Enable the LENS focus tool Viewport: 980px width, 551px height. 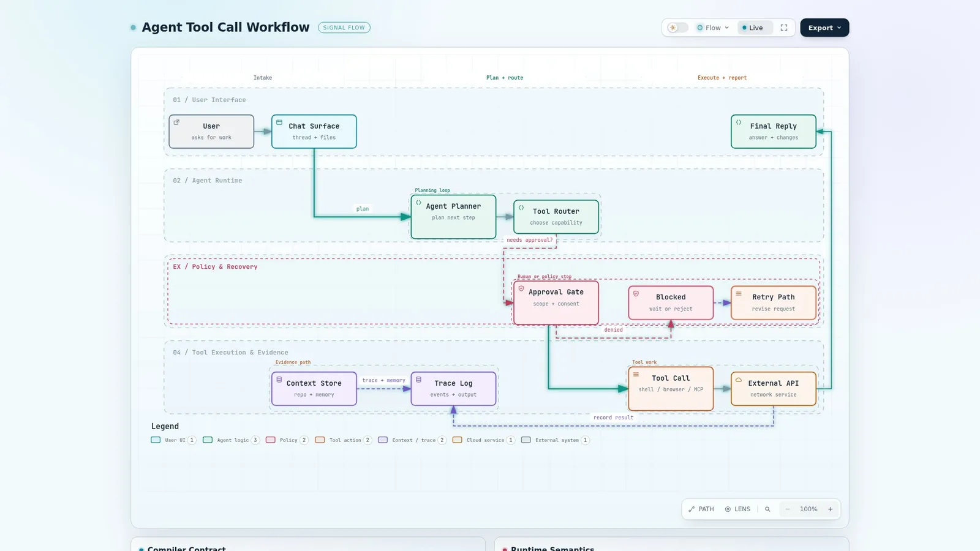pos(737,509)
